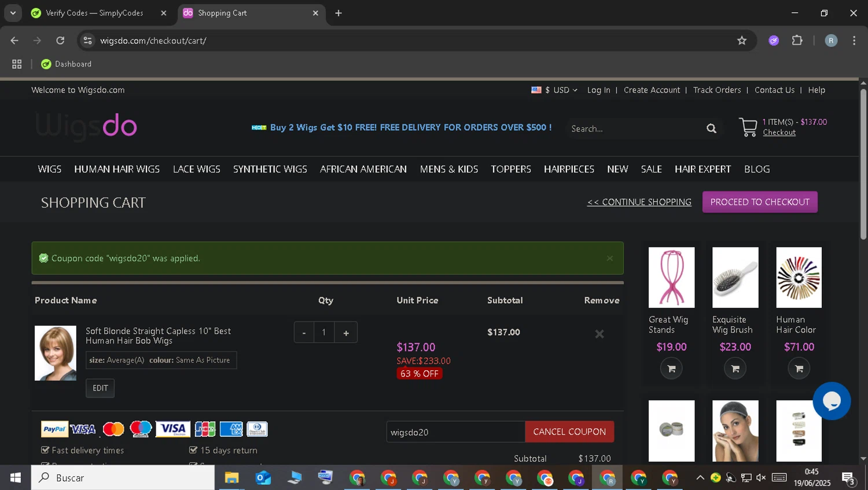Bookmark this page with star icon
This screenshot has height=490, width=868.
coord(742,40)
